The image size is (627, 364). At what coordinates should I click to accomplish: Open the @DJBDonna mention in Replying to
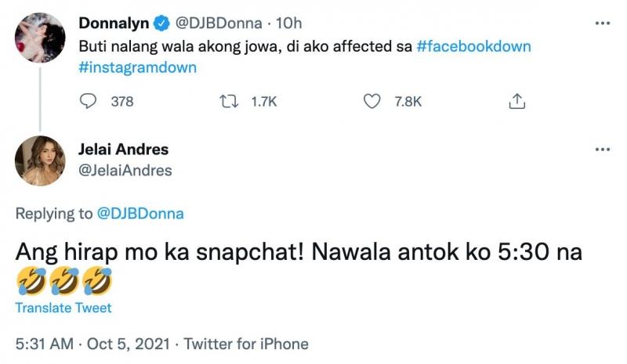[x=142, y=213]
